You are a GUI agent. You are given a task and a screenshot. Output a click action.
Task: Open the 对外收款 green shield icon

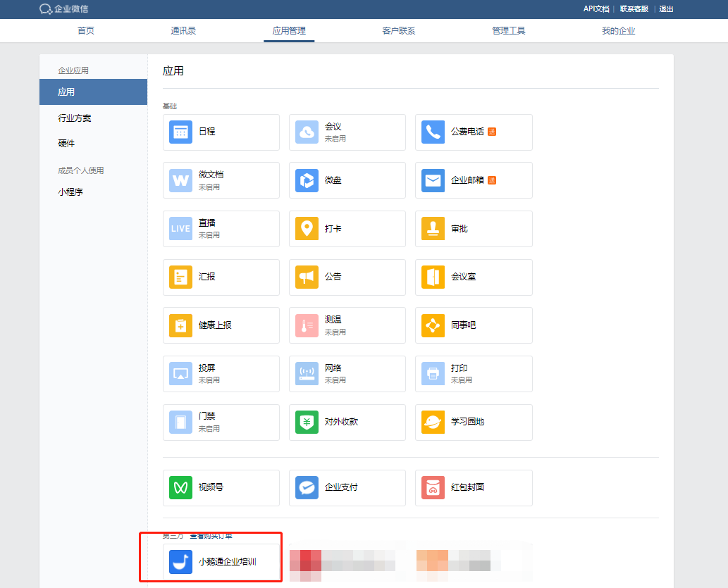[307, 422]
